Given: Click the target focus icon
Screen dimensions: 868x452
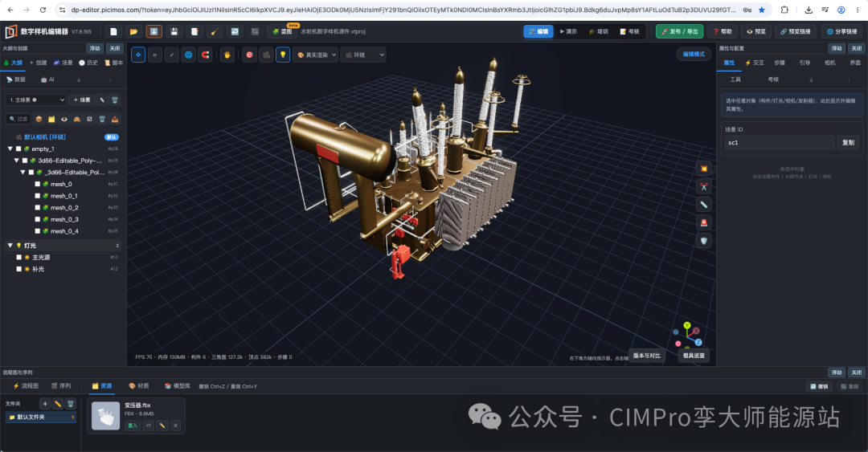Looking at the screenshot, I should point(250,55).
